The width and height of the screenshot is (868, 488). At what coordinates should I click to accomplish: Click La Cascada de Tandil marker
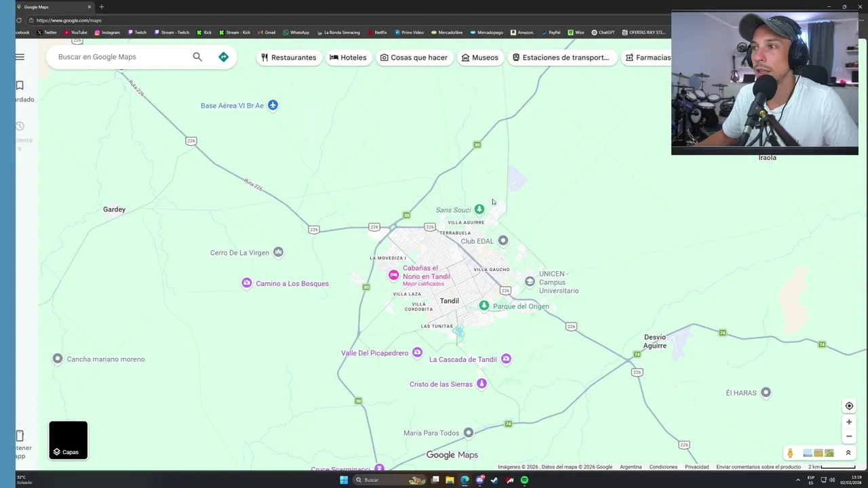(x=506, y=359)
